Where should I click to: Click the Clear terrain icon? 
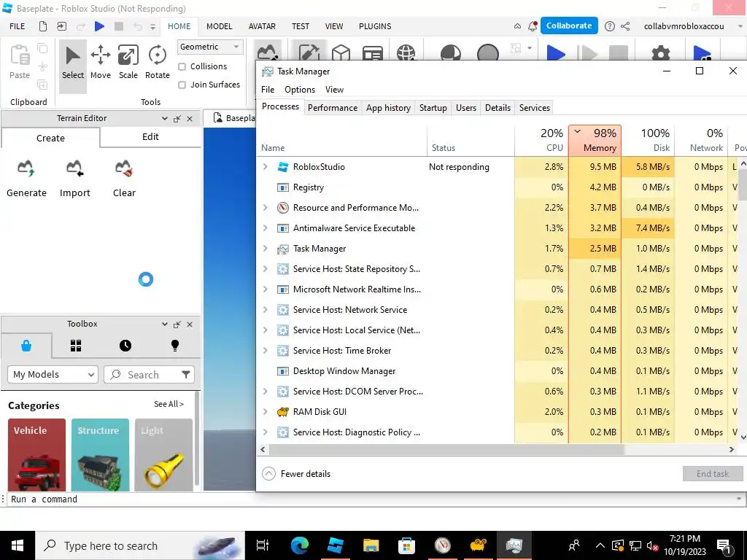click(x=124, y=168)
